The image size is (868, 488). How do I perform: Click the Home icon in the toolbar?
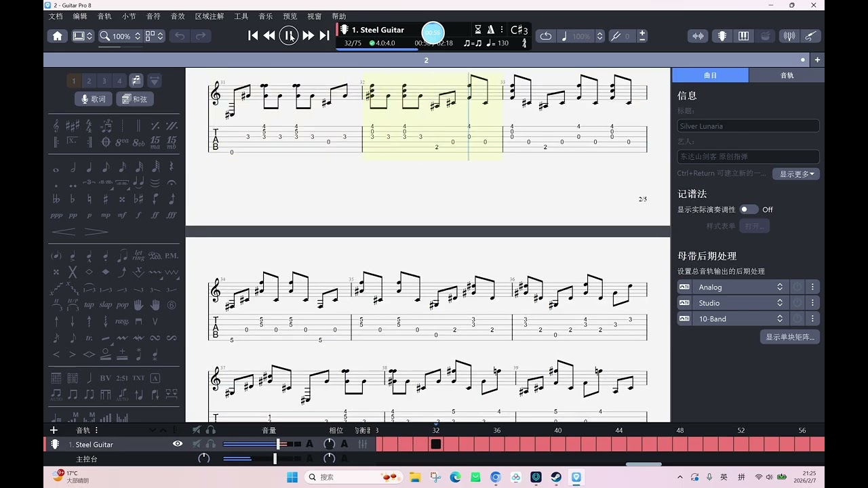[58, 36]
